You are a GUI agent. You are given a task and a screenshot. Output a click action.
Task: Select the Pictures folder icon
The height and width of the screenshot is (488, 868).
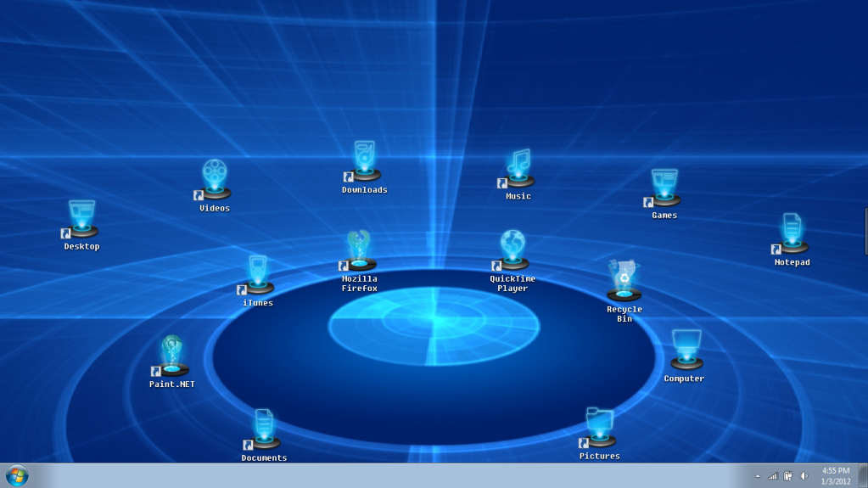pos(600,429)
